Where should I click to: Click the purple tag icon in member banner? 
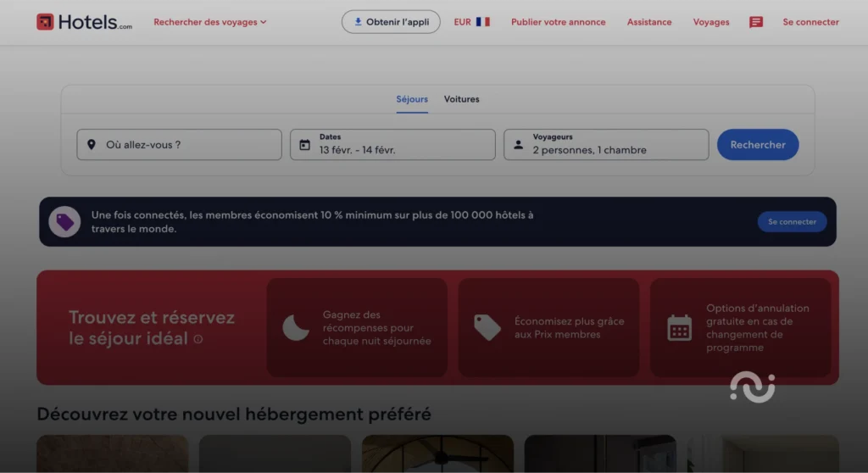coord(64,221)
